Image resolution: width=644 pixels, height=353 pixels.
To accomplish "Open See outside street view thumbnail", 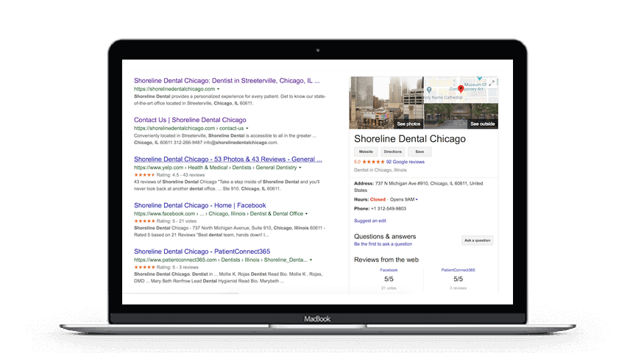I will (461, 116).
